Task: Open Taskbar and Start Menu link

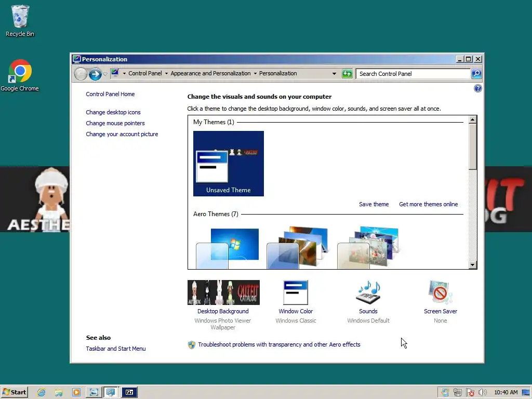Action: click(116, 349)
